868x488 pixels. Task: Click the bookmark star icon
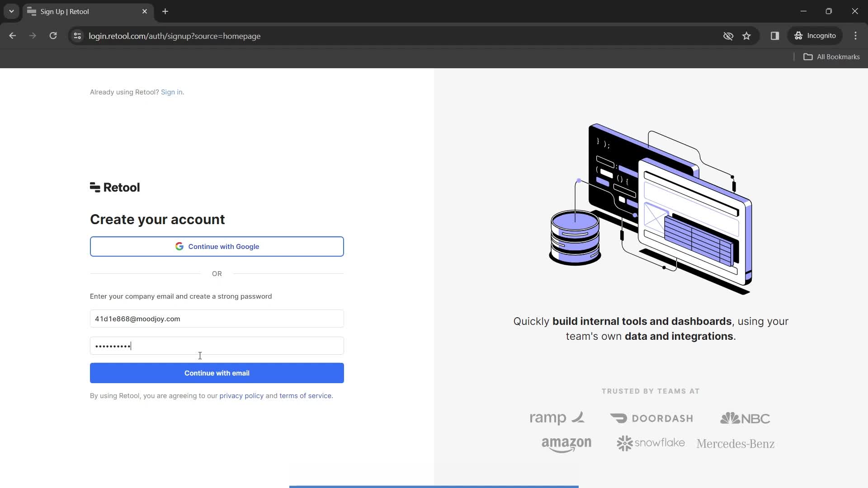pos(747,36)
